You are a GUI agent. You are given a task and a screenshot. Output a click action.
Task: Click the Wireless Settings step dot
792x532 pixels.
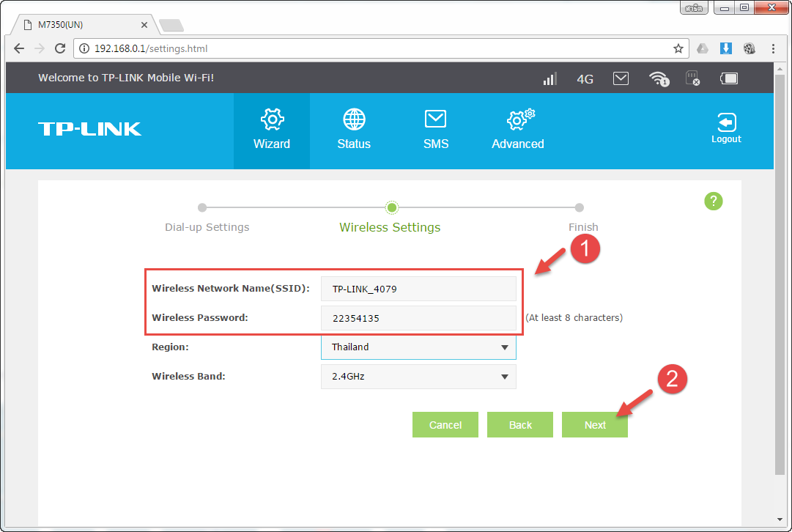[x=391, y=207]
